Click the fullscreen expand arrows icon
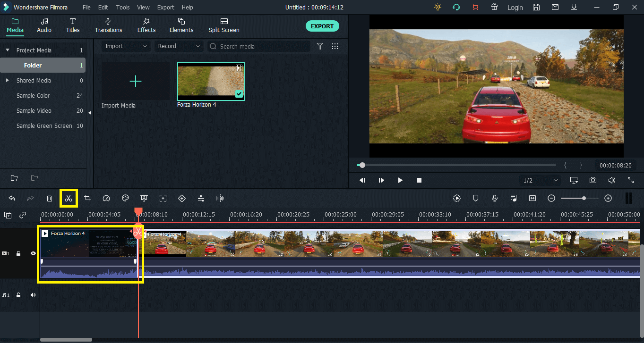The width and height of the screenshot is (644, 343). click(631, 180)
